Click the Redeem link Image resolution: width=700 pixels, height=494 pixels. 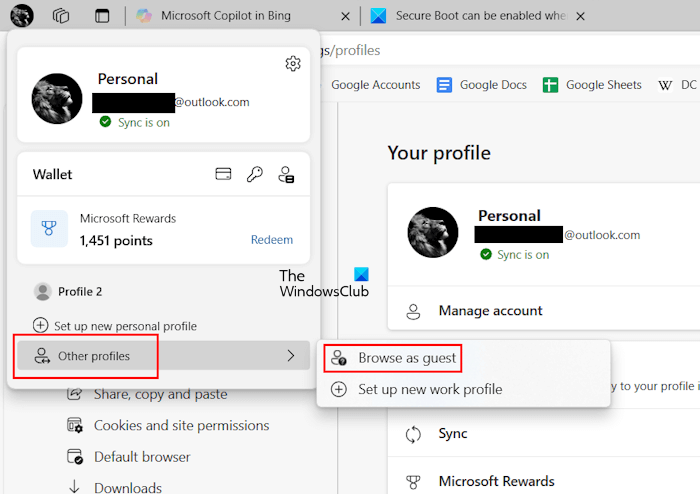271,240
